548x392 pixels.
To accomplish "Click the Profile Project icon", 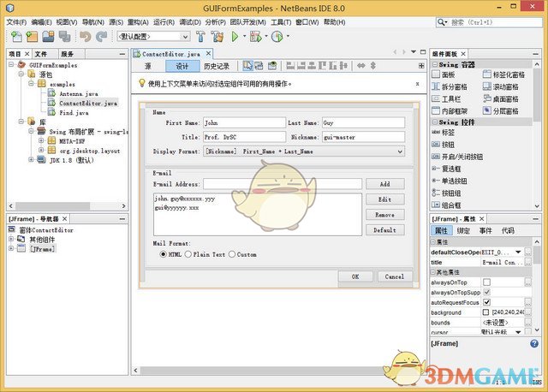I will (x=277, y=36).
